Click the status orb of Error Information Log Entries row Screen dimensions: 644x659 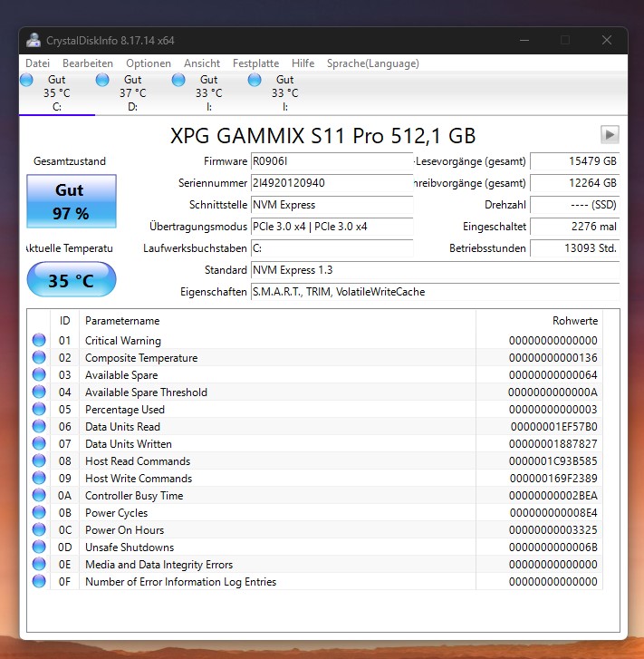point(39,581)
